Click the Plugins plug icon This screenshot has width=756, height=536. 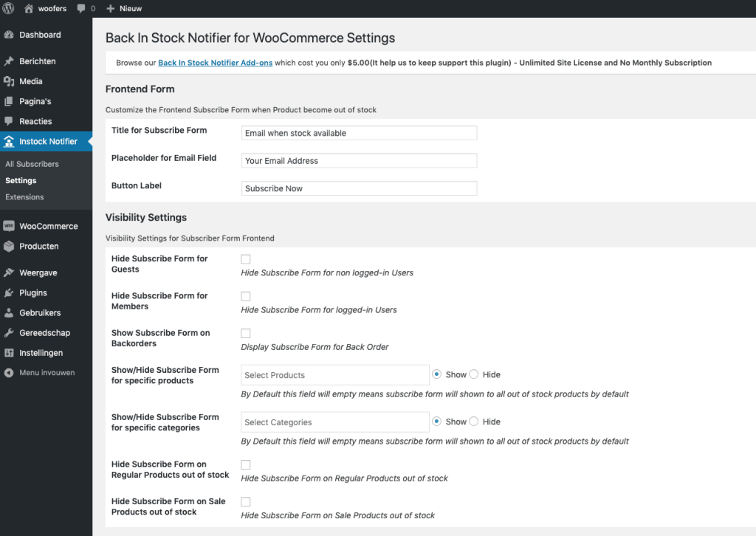(9, 292)
